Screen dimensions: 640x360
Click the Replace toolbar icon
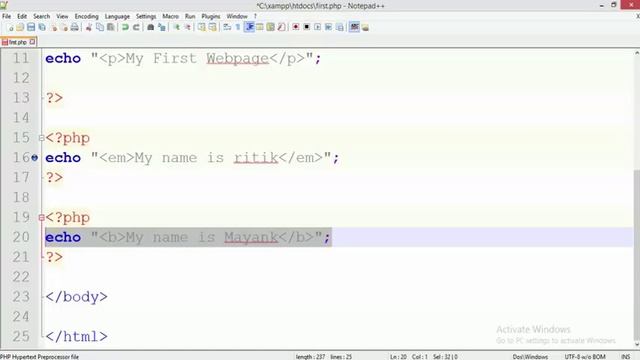162,27
